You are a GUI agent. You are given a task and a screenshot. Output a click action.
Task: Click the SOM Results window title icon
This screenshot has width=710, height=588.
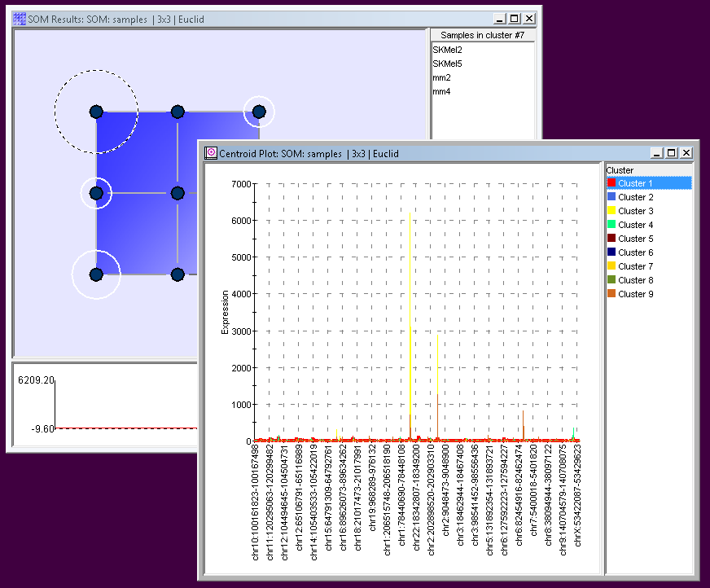click(x=20, y=19)
